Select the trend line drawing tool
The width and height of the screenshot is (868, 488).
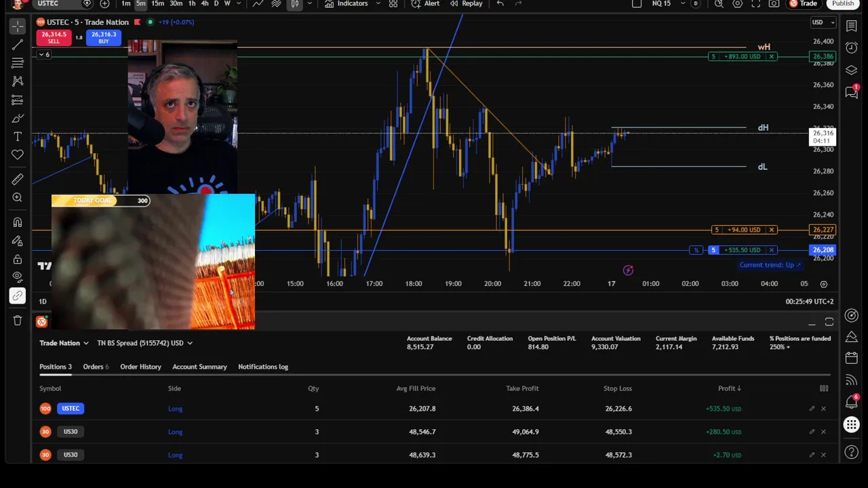point(18,45)
